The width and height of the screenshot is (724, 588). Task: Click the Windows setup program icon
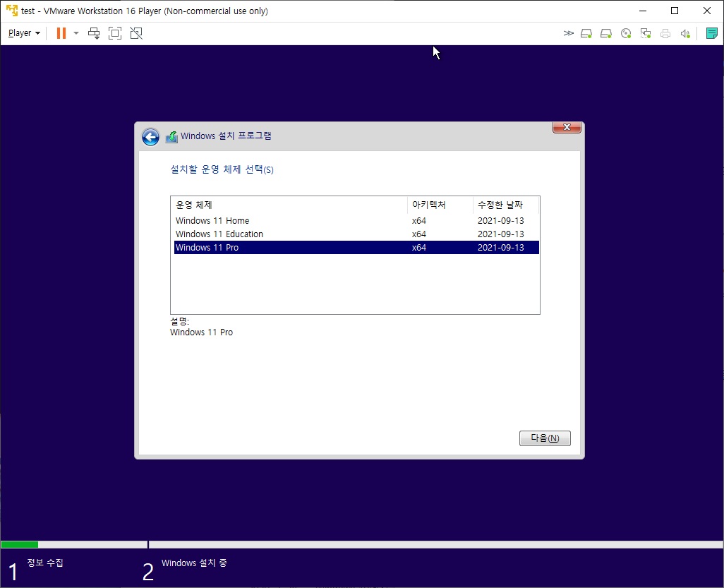point(171,137)
